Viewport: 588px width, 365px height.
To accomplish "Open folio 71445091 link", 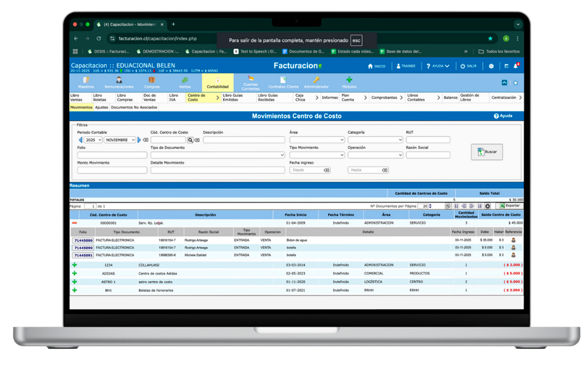I will click(83, 255).
